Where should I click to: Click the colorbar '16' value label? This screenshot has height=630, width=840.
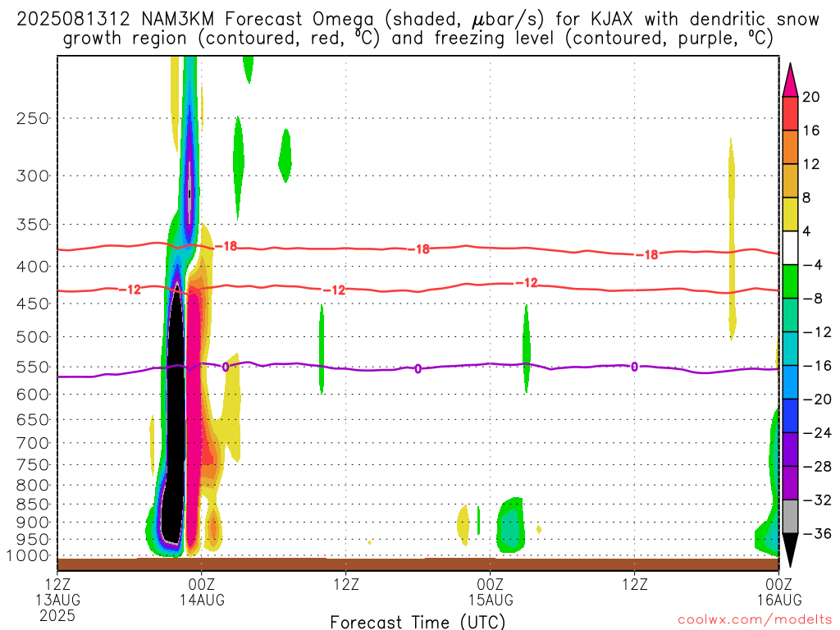pyautogui.click(x=811, y=130)
